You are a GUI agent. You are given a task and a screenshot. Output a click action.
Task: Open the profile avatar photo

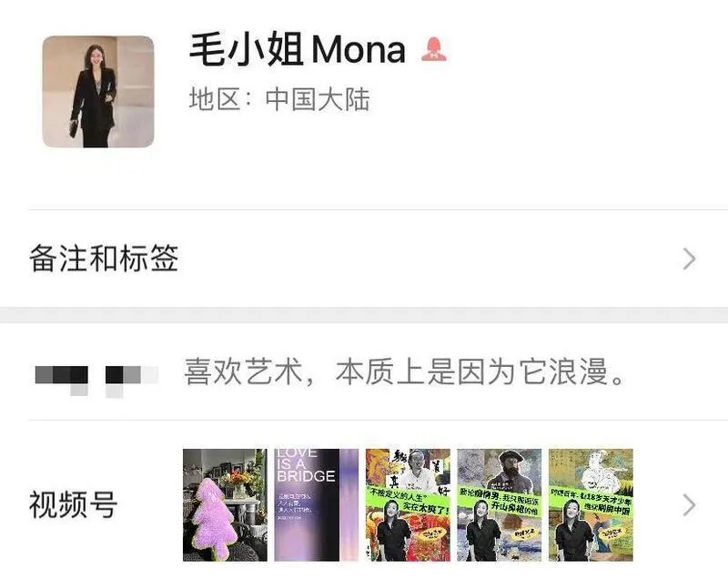[98, 91]
